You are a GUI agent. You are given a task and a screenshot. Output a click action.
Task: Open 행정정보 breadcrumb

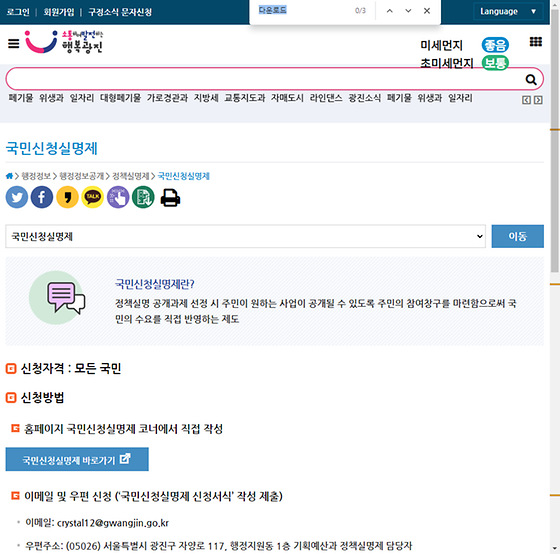pos(36,176)
